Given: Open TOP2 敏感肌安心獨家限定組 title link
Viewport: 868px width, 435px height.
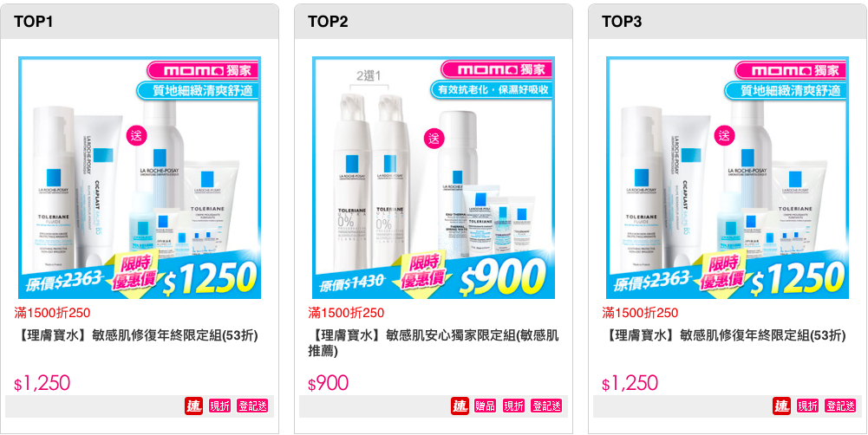Looking at the screenshot, I should point(434,343).
